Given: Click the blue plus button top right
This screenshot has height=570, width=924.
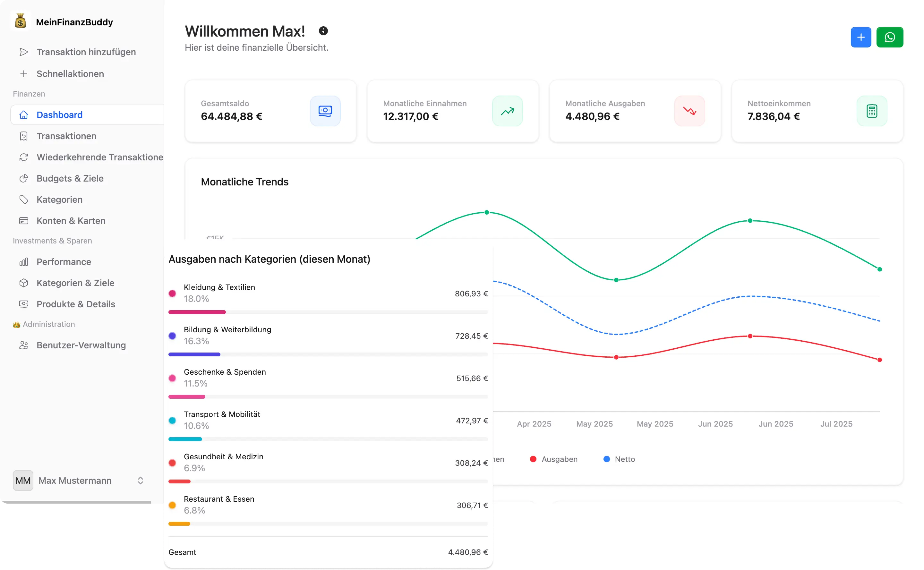Looking at the screenshot, I should (861, 37).
